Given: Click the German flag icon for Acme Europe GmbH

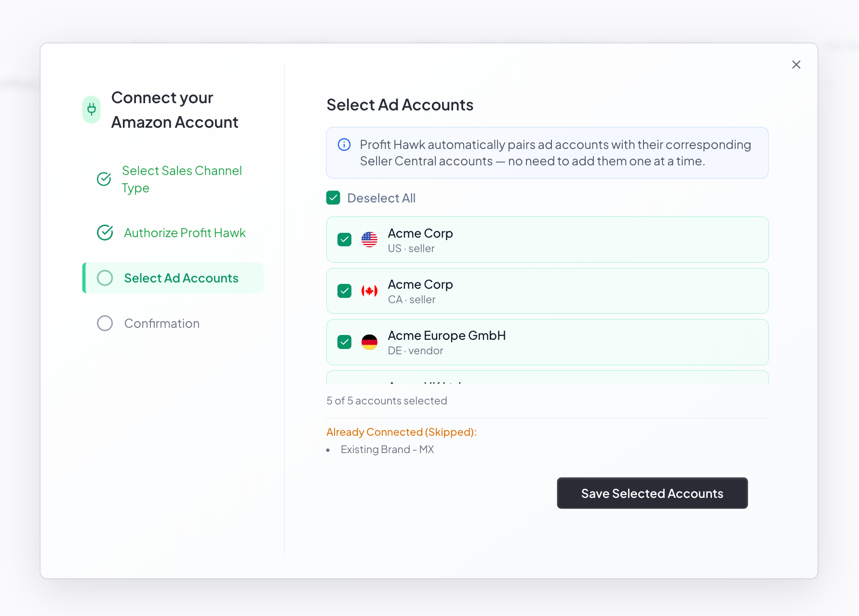Looking at the screenshot, I should (369, 342).
